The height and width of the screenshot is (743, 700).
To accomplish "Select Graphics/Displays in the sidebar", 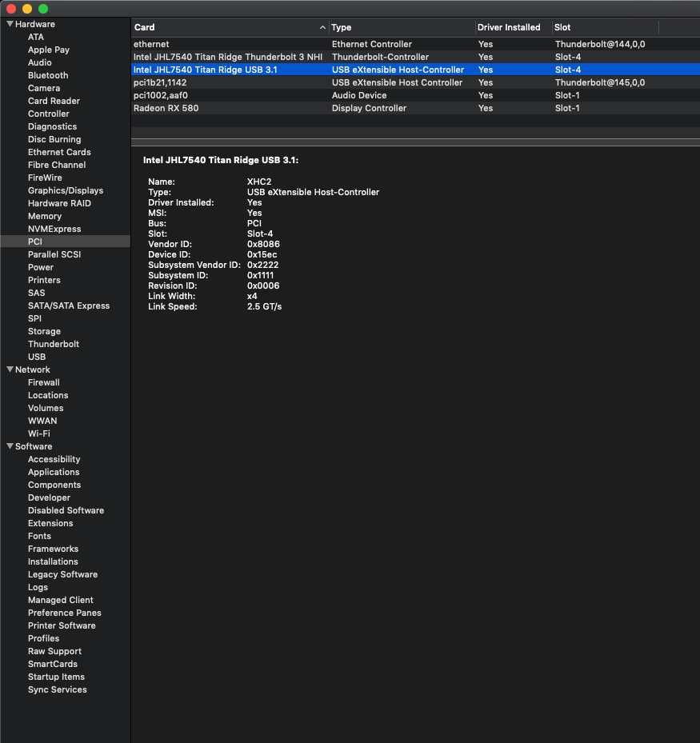I will click(x=66, y=190).
